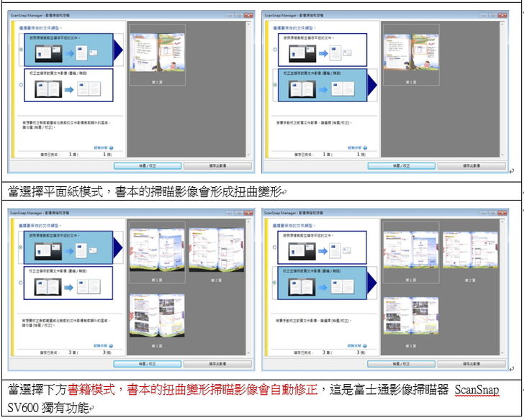Click 檢查/校正 button in top-left ScanSnap window

pos(148,166)
